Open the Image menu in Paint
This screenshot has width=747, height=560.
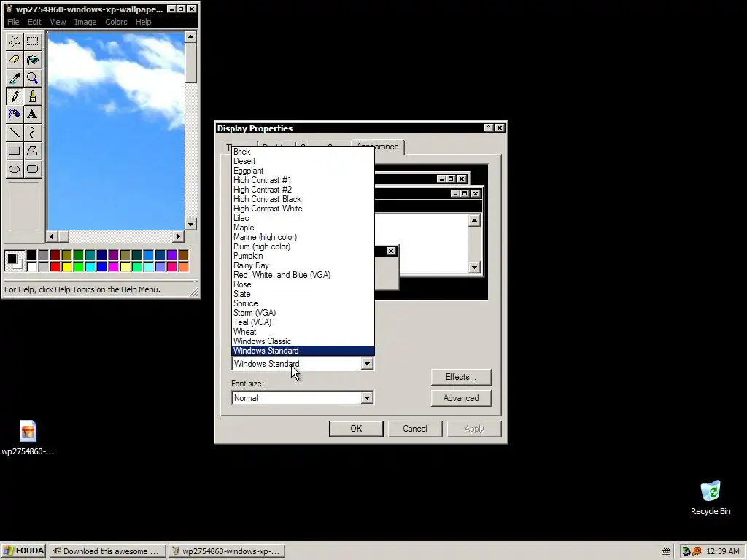pyautogui.click(x=85, y=22)
